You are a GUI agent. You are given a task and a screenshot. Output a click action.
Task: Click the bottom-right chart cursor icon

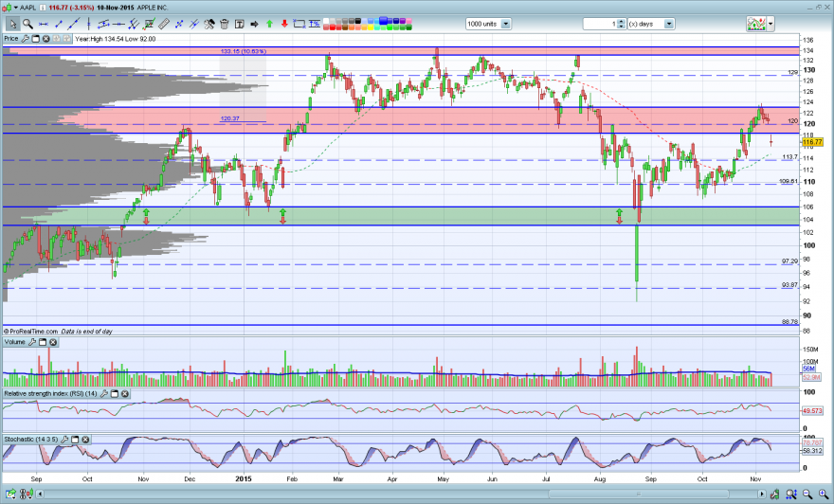pos(775,495)
